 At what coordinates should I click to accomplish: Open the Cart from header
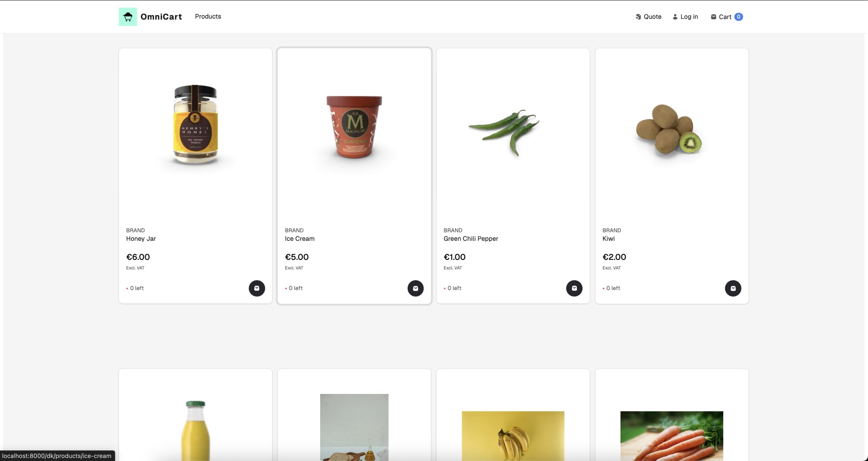click(727, 17)
